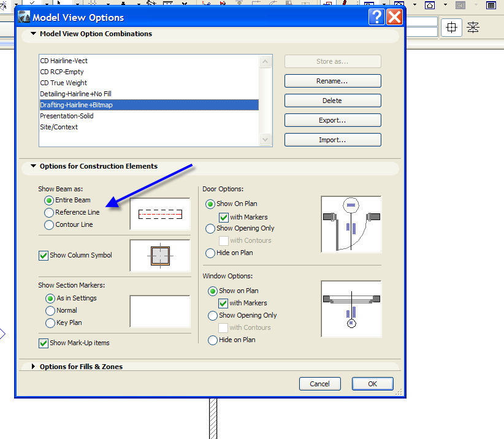The image size is (504, 439).
Task: Select Reference Line under Show Beam as
Action: point(48,213)
